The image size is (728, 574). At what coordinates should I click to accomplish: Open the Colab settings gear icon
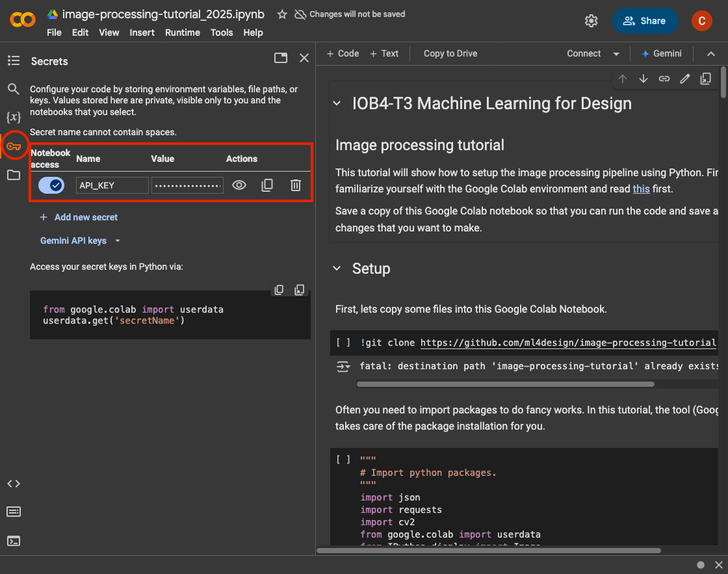tap(591, 21)
